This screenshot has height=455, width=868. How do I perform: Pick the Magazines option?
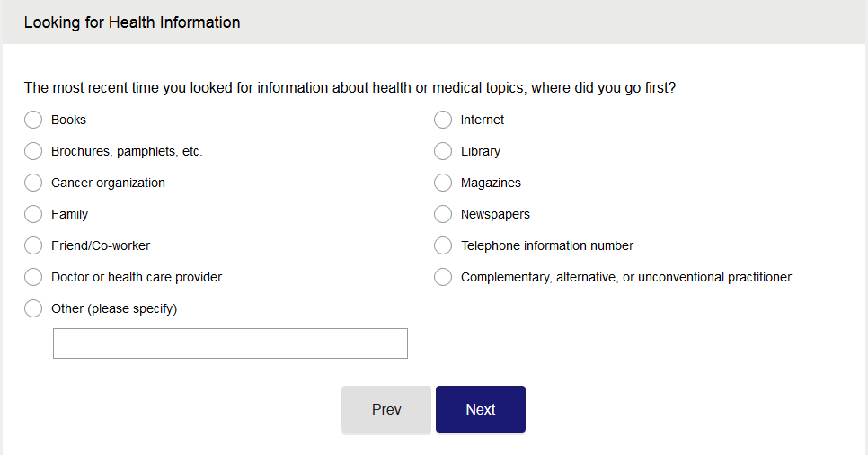(443, 183)
